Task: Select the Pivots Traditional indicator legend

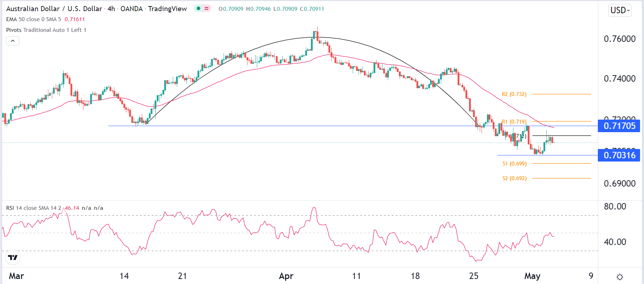Action: click(46, 30)
